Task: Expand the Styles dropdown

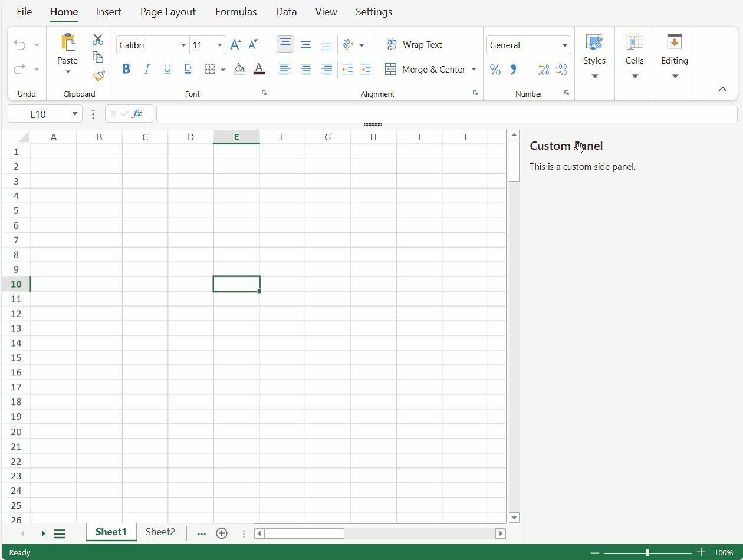Action: point(595,76)
